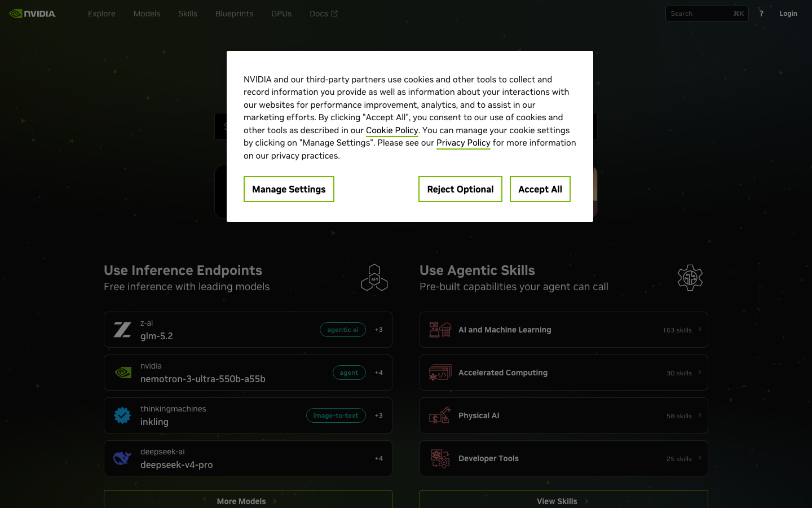812x508 pixels.
Task: Open the GPUs menu item
Action: (281, 14)
